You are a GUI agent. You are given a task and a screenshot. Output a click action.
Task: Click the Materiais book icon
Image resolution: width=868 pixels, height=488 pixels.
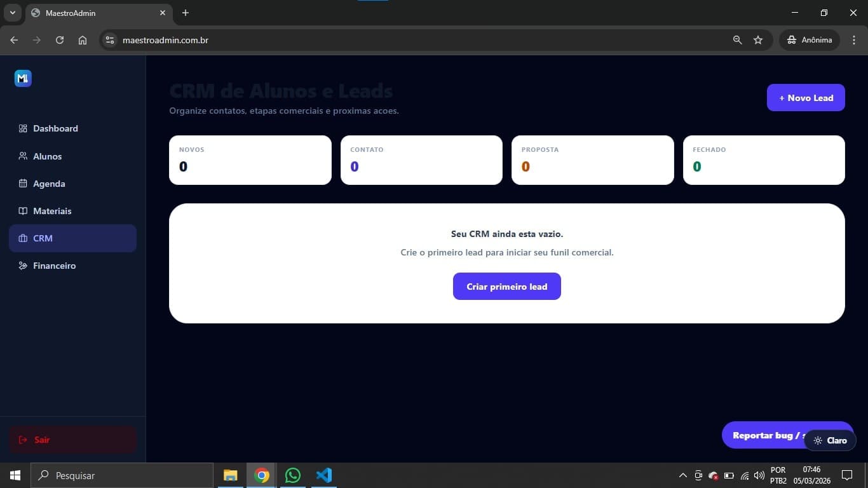point(22,211)
